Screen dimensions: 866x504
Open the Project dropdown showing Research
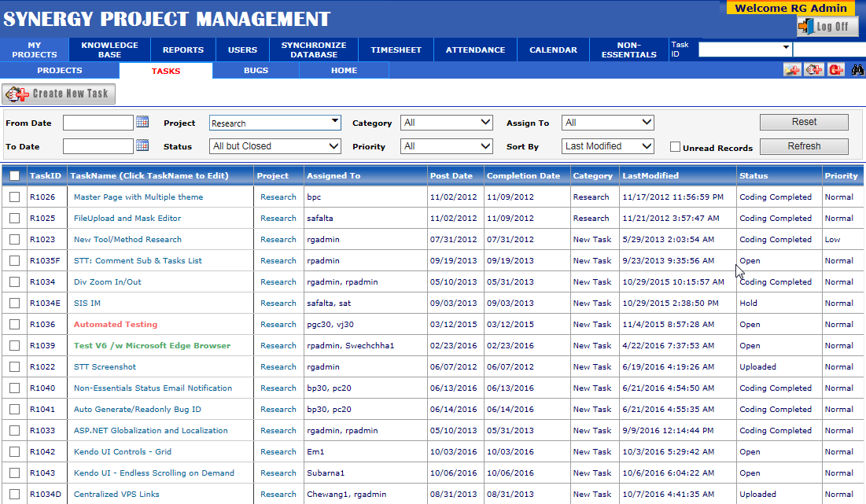coord(275,123)
